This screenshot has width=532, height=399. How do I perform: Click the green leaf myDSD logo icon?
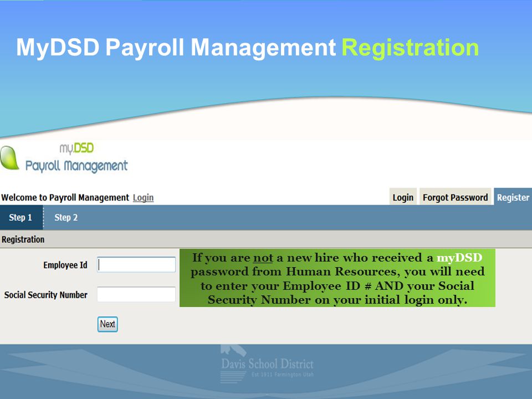tap(9, 158)
